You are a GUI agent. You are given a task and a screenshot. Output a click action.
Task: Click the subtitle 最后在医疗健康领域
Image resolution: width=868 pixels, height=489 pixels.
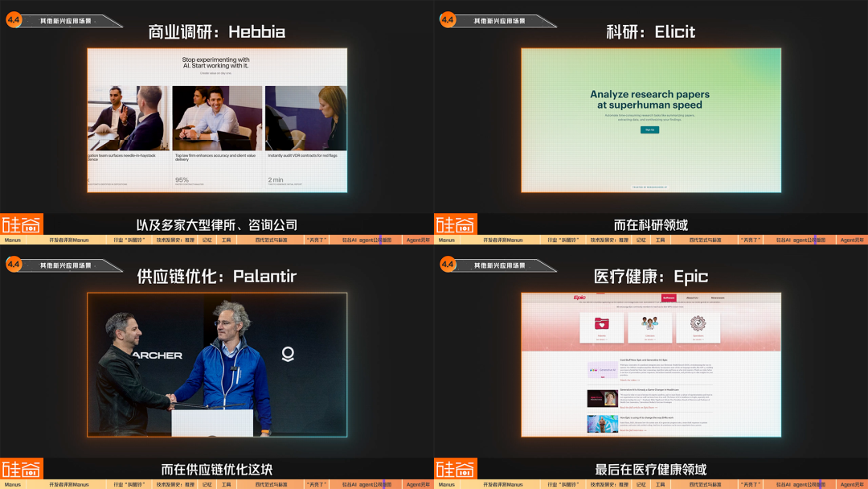tap(650, 470)
